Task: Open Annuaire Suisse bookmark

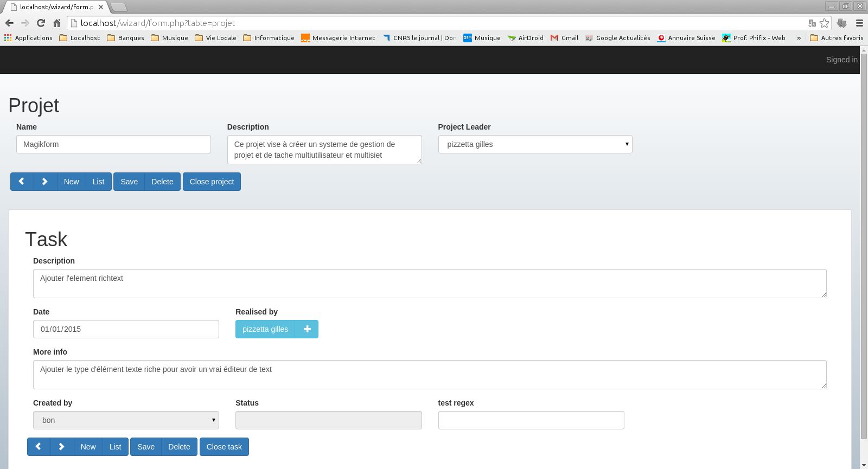Action: [x=686, y=38]
